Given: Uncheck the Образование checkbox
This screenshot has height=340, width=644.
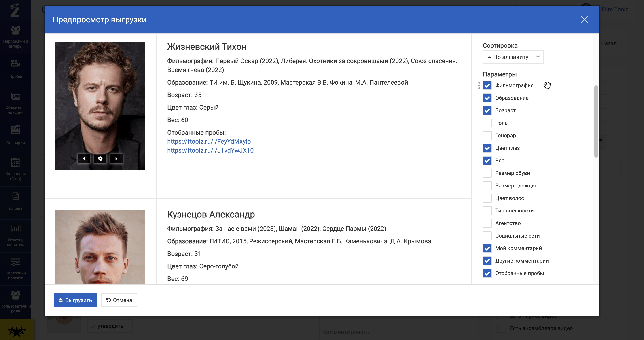Looking at the screenshot, I should click(487, 98).
